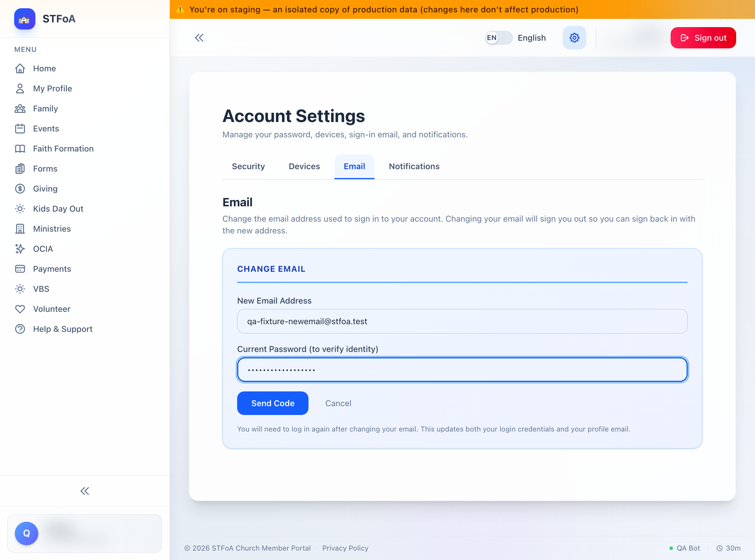Click the Account Settings heading
755x560 pixels.
tap(294, 116)
